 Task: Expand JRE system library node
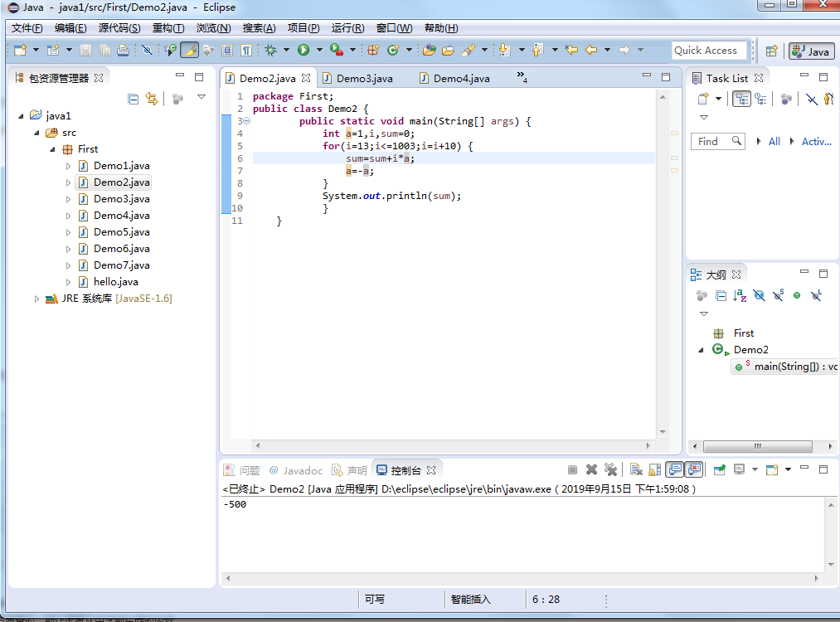coord(36,299)
